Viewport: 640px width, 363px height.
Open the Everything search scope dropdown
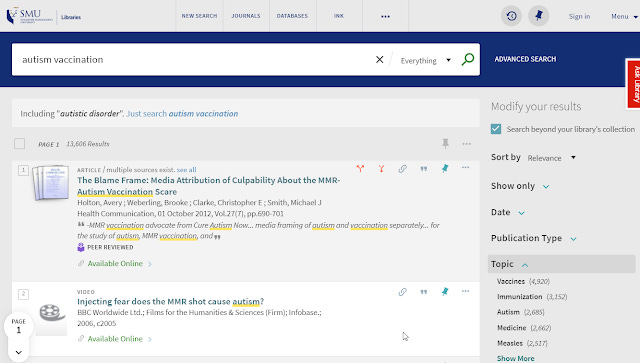tap(426, 60)
